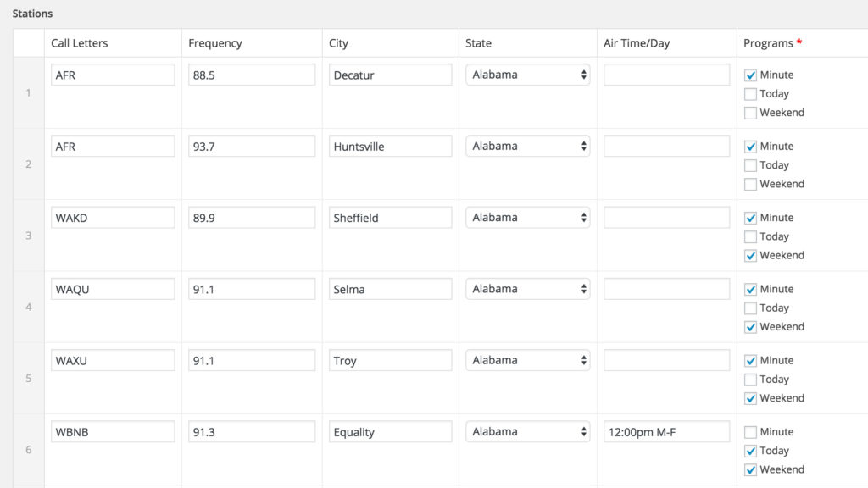Check Minute for the WBNB station
868x488 pixels.
click(750, 432)
